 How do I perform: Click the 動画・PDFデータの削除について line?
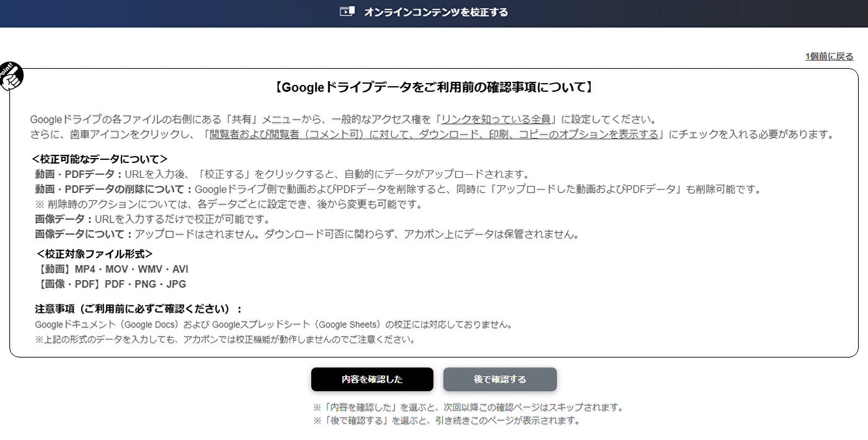click(398, 189)
